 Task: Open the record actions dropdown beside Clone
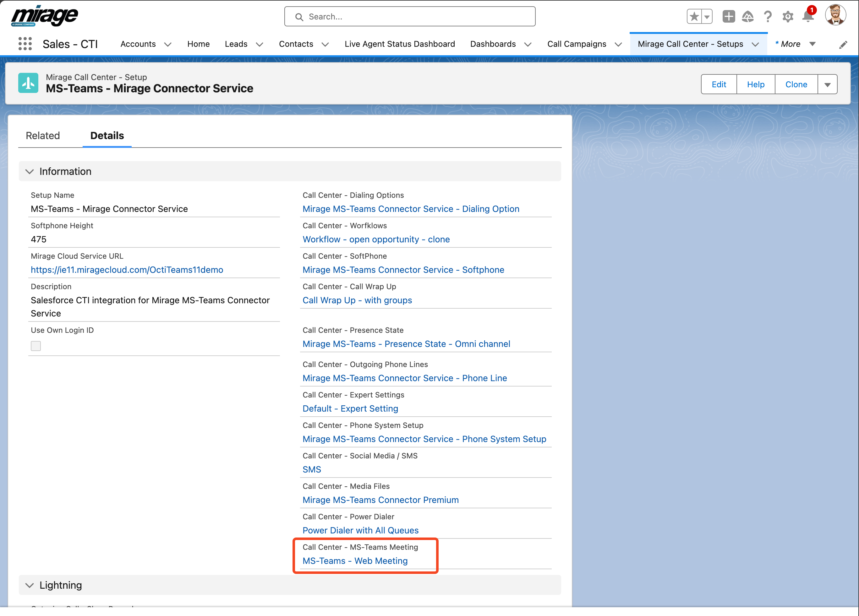(828, 84)
